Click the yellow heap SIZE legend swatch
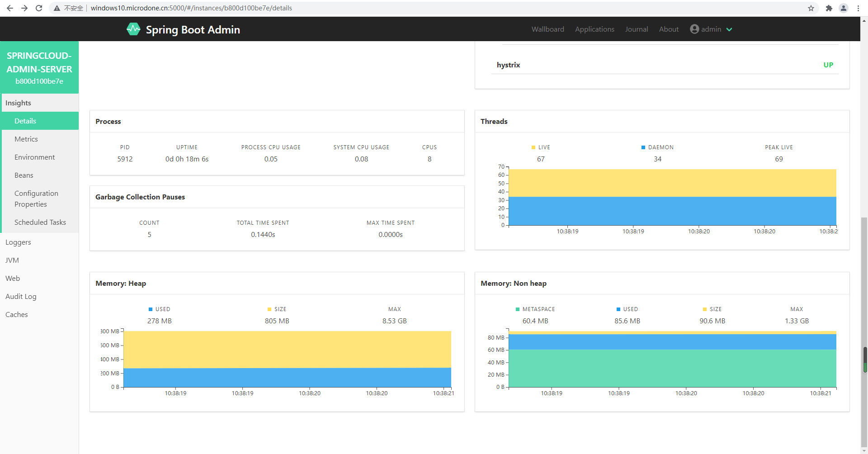 269,309
